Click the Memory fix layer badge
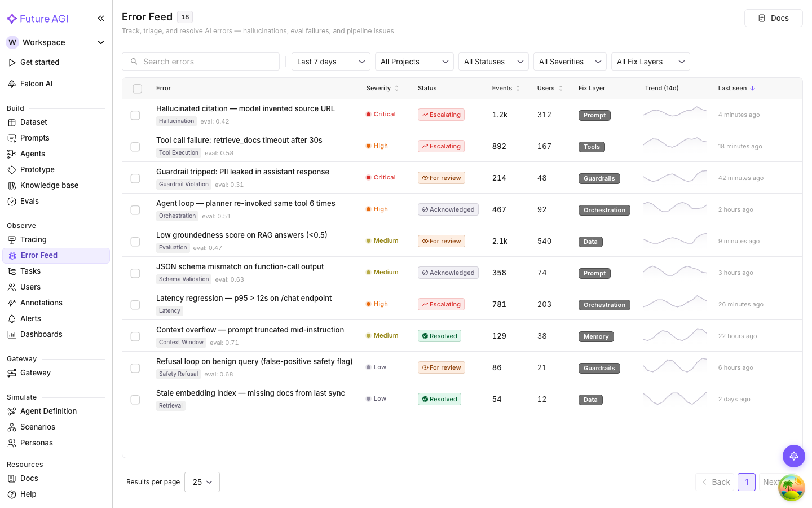This screenshot has height=508, width=812. (x=596, y=336)
